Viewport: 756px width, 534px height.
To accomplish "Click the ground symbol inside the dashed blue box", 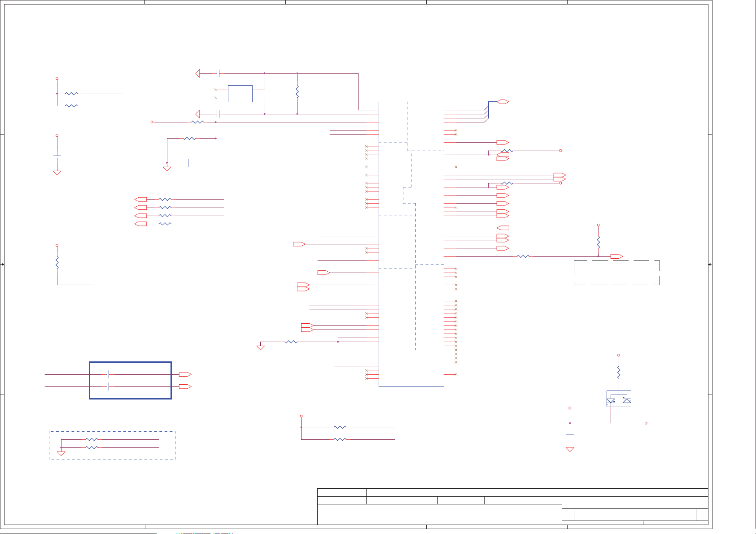I will (61, 453).
